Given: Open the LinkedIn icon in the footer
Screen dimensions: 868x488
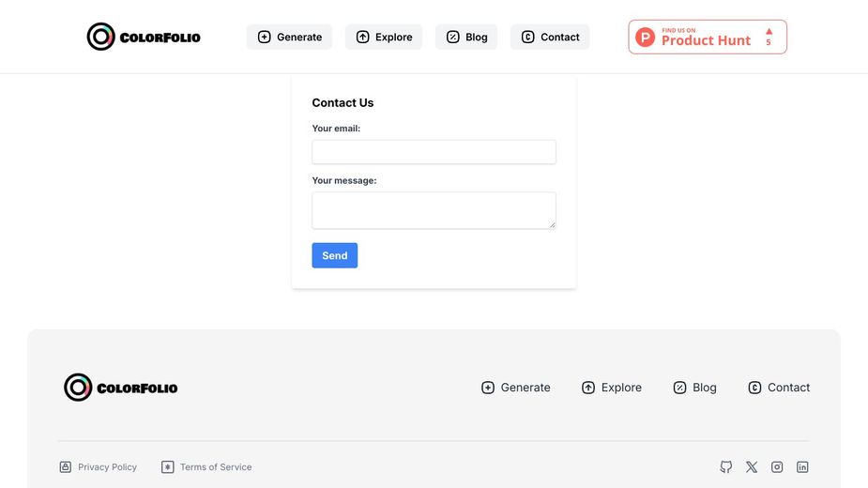Looking at the screenshot, I should (802, 467).
